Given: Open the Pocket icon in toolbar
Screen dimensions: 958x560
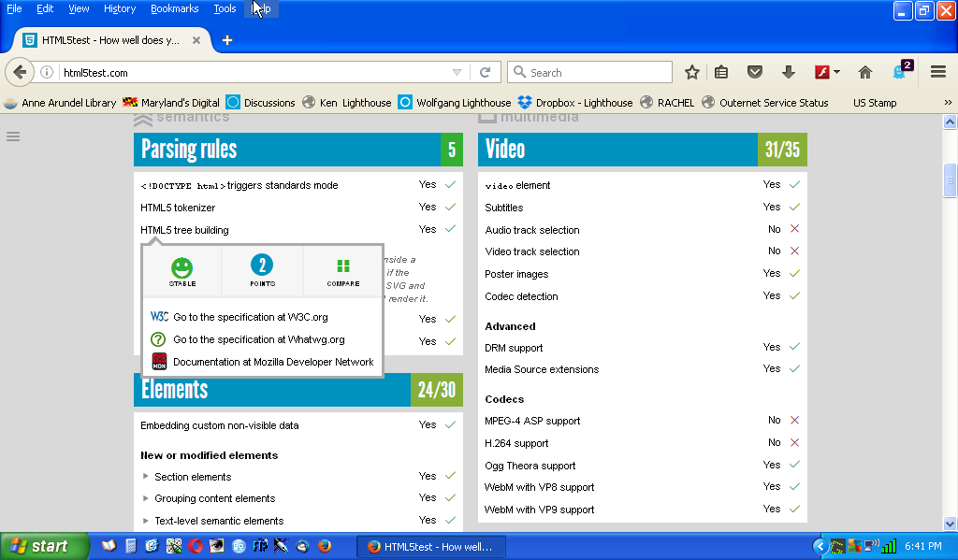Looking at the screenshot, I should point(755,72).
